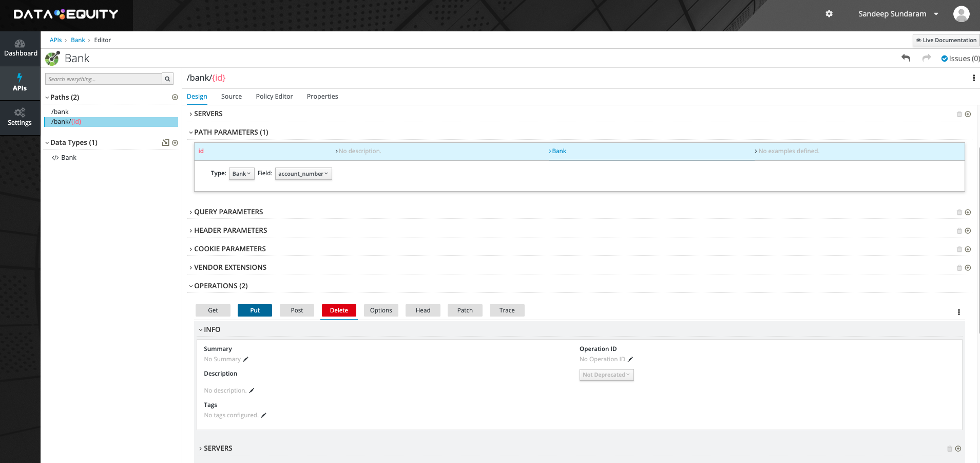980x463 pixels.
Task: Click the undo arrow icon
Action: (x=906, y=58)
